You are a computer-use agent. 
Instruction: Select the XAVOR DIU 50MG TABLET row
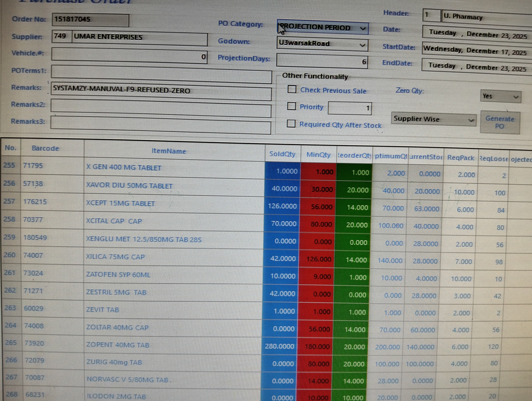pos(129,186)
